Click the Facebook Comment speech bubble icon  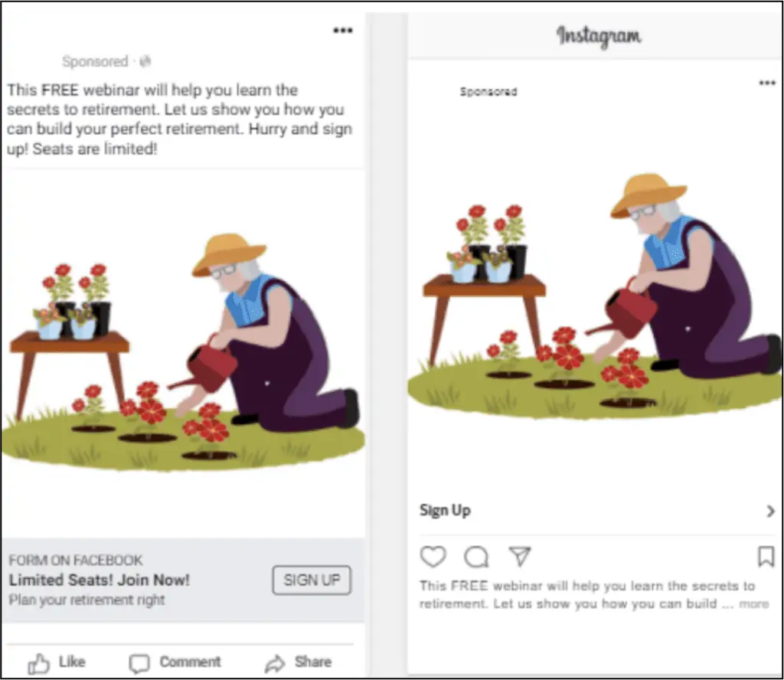(x=139, y=663)
